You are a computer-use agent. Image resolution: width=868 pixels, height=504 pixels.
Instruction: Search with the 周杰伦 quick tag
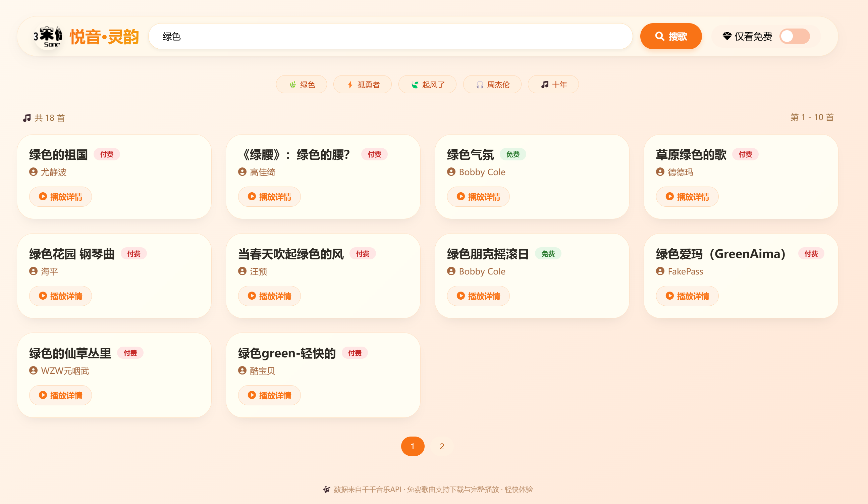click(x=492, y=85)
